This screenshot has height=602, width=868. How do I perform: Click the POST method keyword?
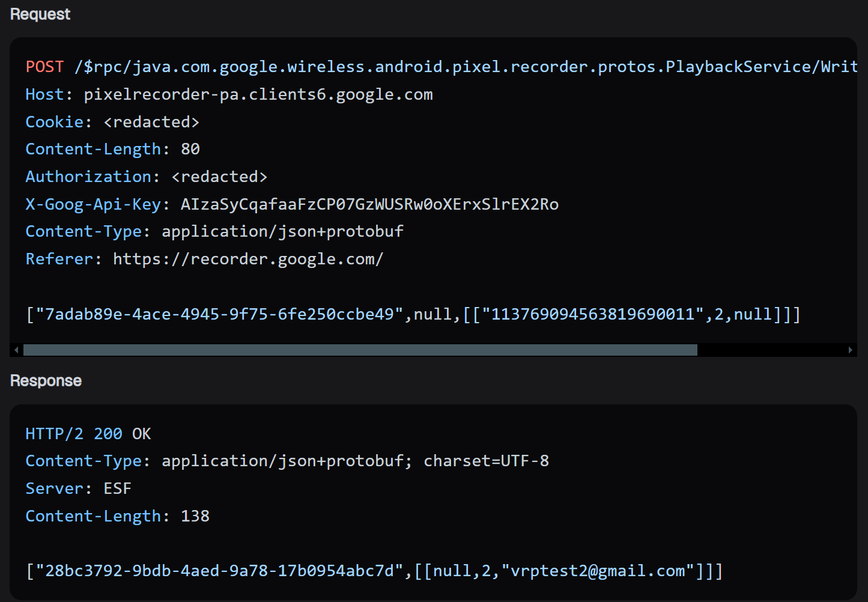[x=44, y=67]
